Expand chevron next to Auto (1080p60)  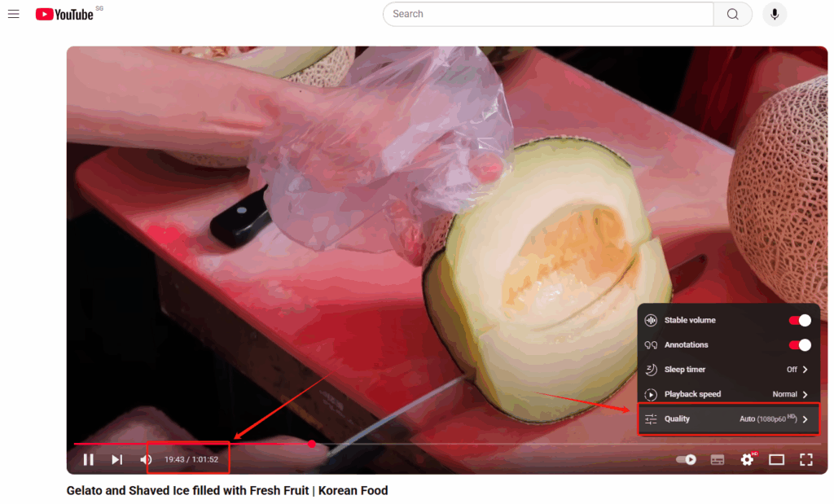point(805,419)
